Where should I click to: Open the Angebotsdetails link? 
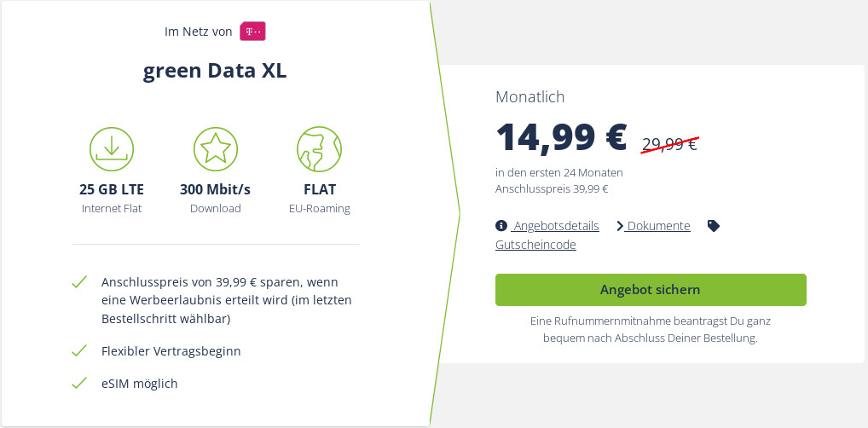tap(556, 226)
